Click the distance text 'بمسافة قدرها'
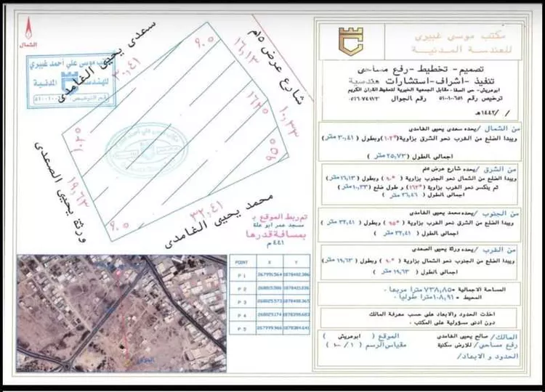This screenshot has height=392, width=545. point(276,234)
